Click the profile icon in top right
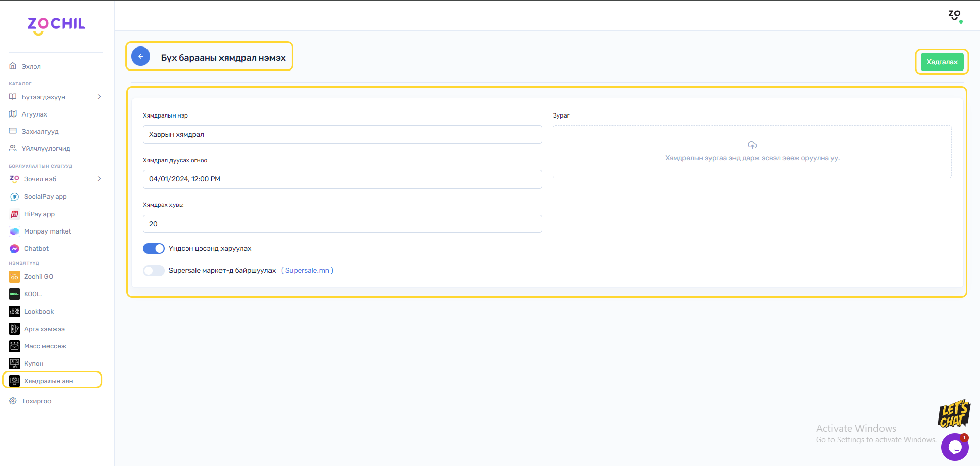Viewport: 980px width, 466px height. point(954,15)
